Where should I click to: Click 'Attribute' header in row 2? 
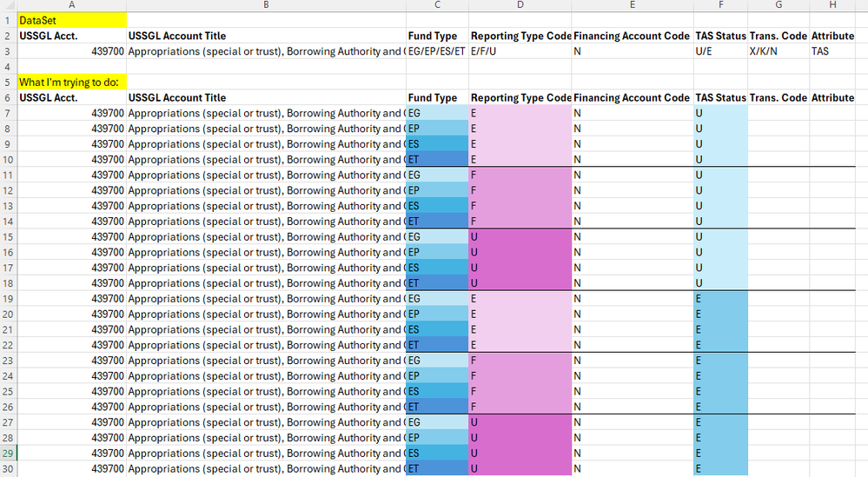click(x=832, y=36)
